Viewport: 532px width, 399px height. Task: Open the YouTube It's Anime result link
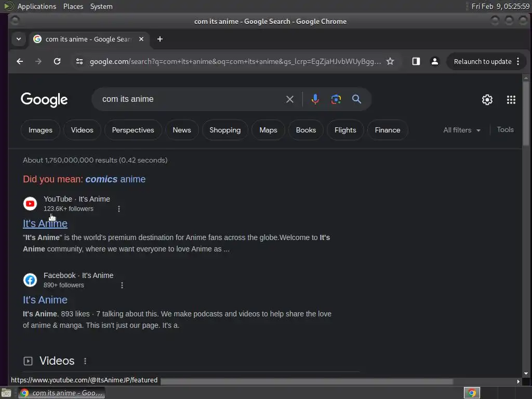[x=45, y=223]
